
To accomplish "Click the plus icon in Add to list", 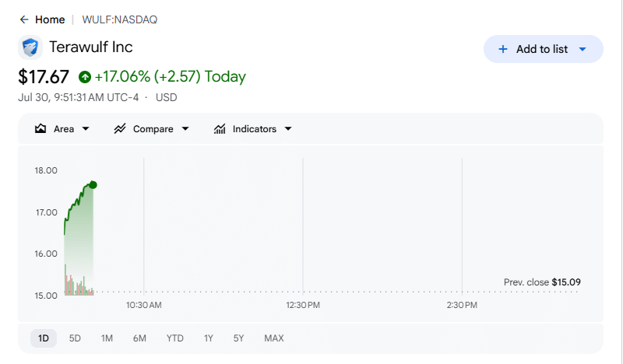I will [x=503, y=49].
